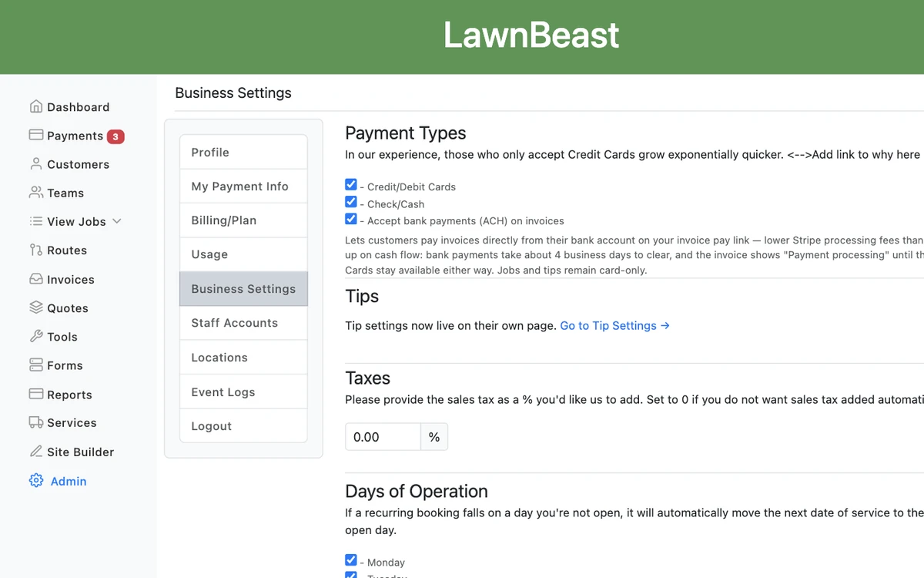Go to Site Builder
This screenshot has height=578, width=924.
tap(80, 452)
